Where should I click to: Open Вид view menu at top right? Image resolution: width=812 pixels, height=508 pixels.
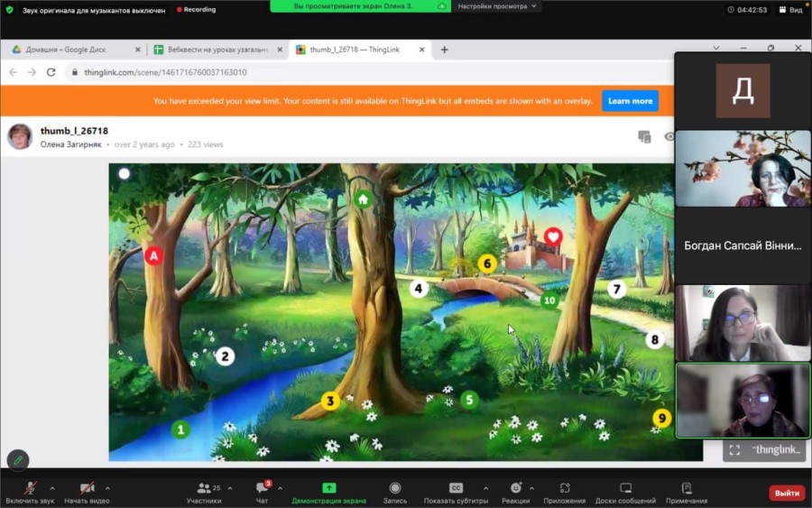790,10
